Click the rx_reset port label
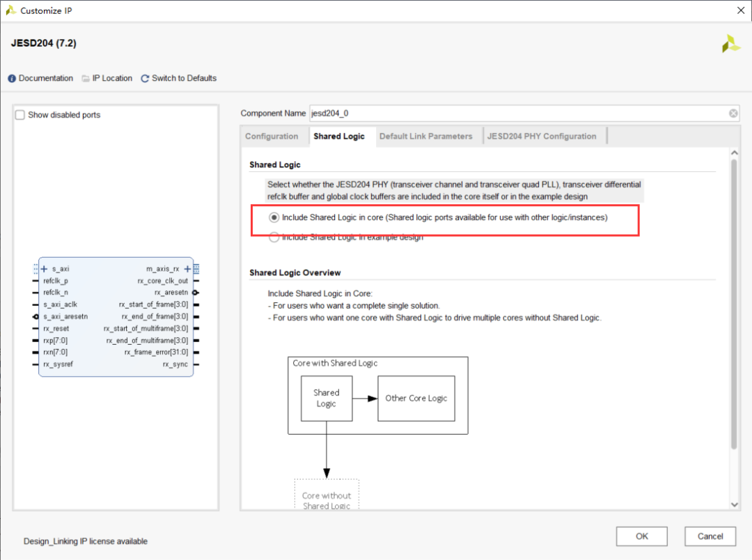The image size is (752, 560). click(x=56, y=329)
